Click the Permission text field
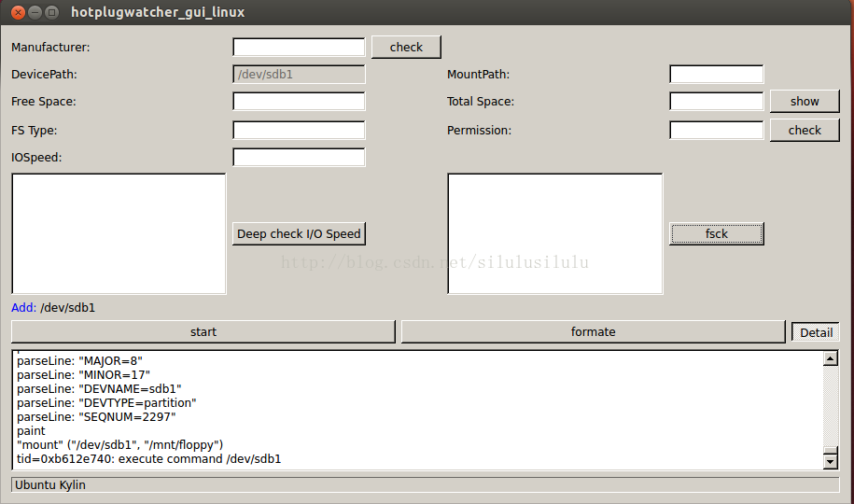 pyautogui.click(x=716, y=131)
